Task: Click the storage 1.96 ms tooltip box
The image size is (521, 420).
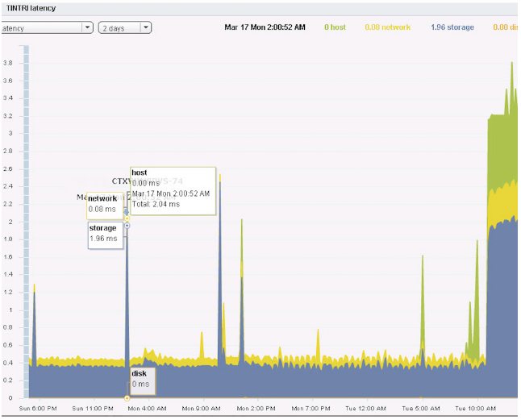Action: coord(106,235)
